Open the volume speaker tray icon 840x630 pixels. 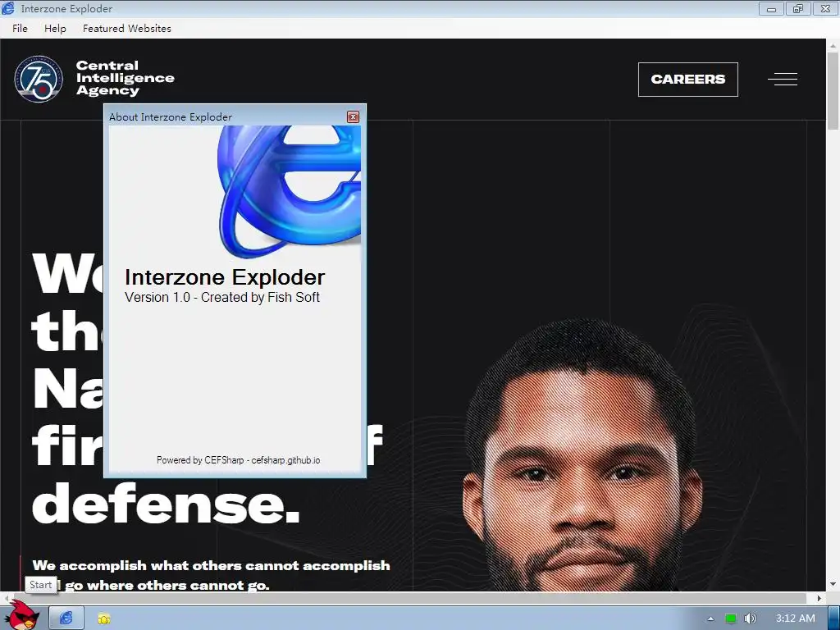click(751, 619)
